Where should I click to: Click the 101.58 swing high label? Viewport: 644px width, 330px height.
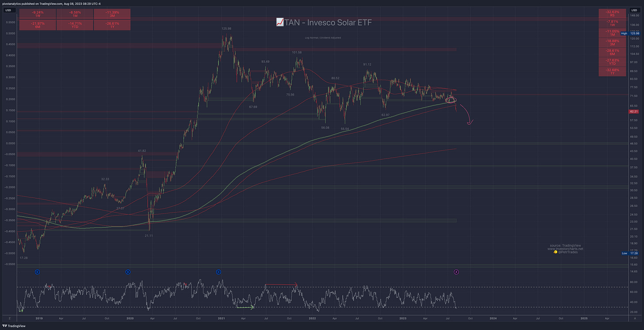pyautogui.click(x=297, y=52)
